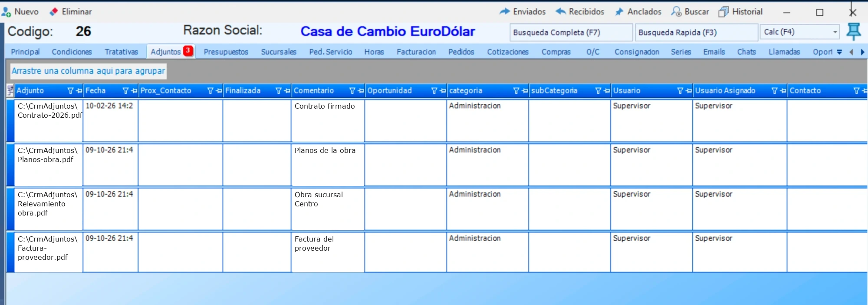Switch to the Condiciones tab
868x305 pixels.
[72, 52]
